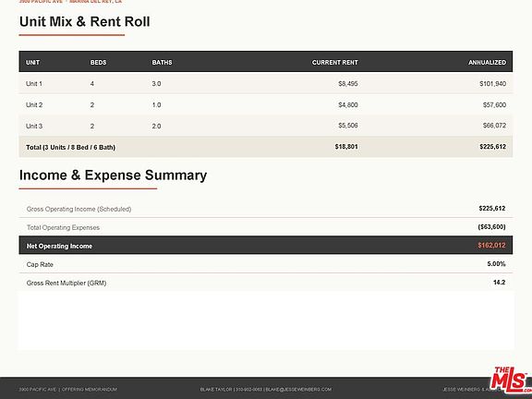Select "Total Operating Expenses" label
This screenshot has height=399, width=532.
click(63, 227)
